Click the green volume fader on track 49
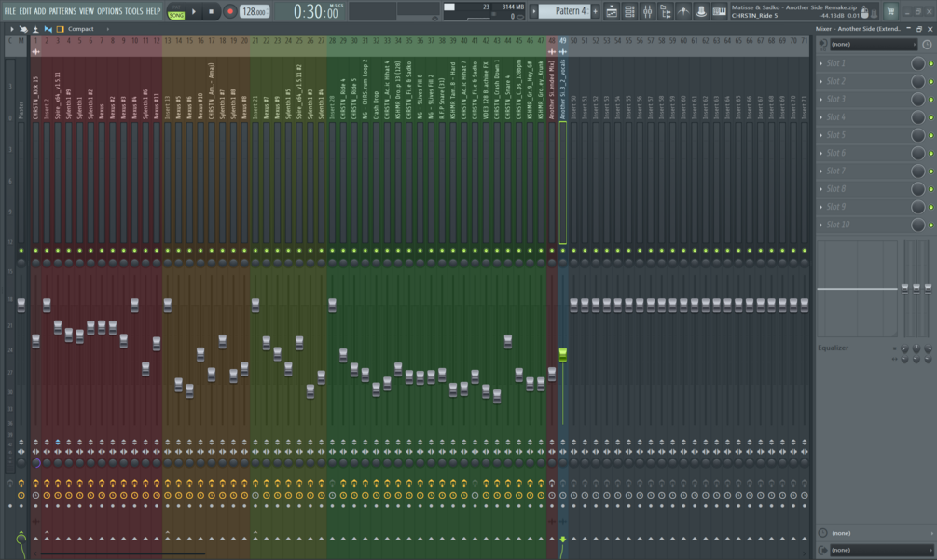This screenshot has width=937, height=560. (x=562, y=355)
